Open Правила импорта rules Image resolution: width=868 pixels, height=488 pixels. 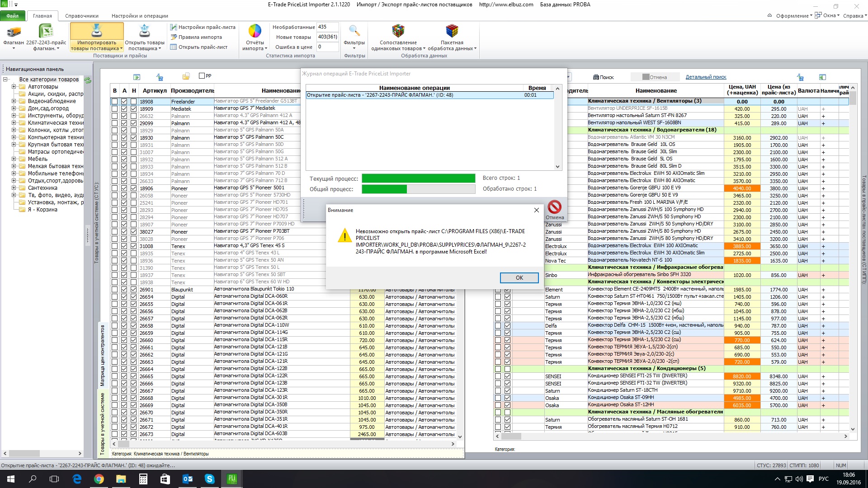pos(196,37)
